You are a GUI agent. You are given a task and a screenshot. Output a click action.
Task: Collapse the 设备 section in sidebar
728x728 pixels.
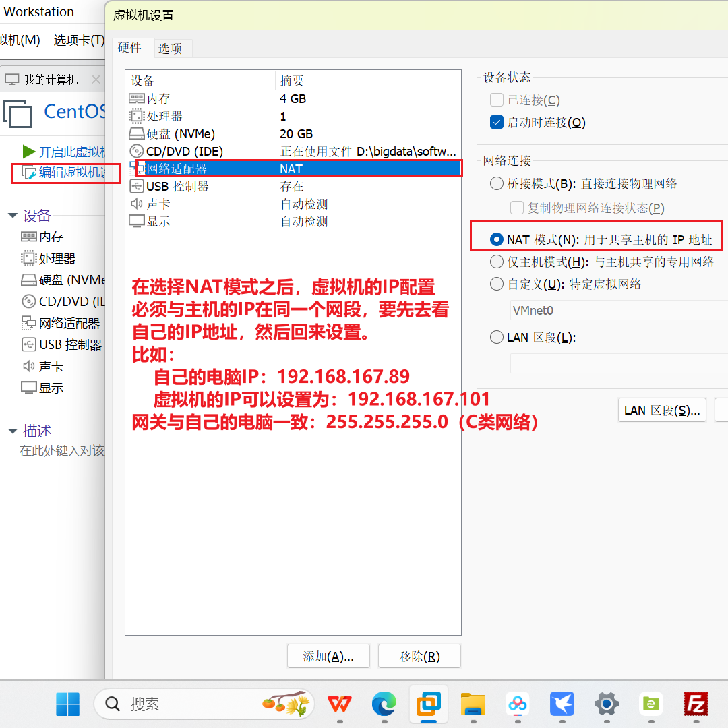click(13, 216)
